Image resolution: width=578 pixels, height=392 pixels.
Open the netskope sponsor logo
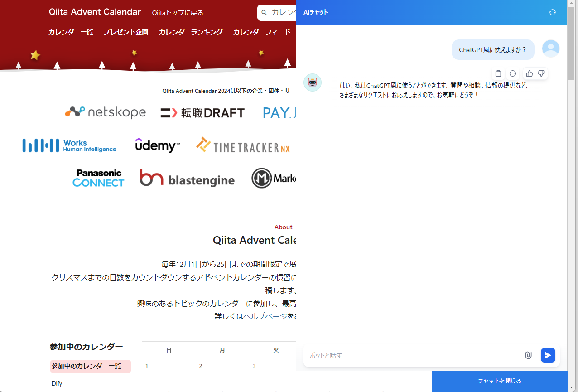[106, 112]
